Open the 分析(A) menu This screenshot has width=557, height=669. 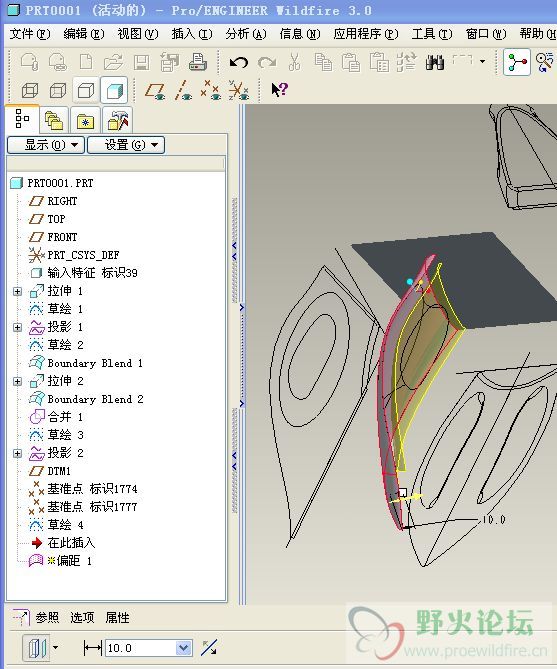coord(246,34)
